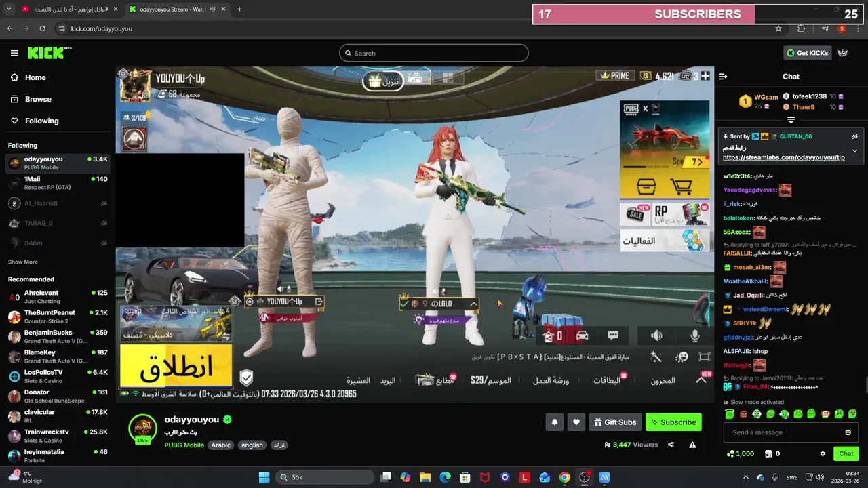Click game chat bubble icon in video

tap(613, 335)
